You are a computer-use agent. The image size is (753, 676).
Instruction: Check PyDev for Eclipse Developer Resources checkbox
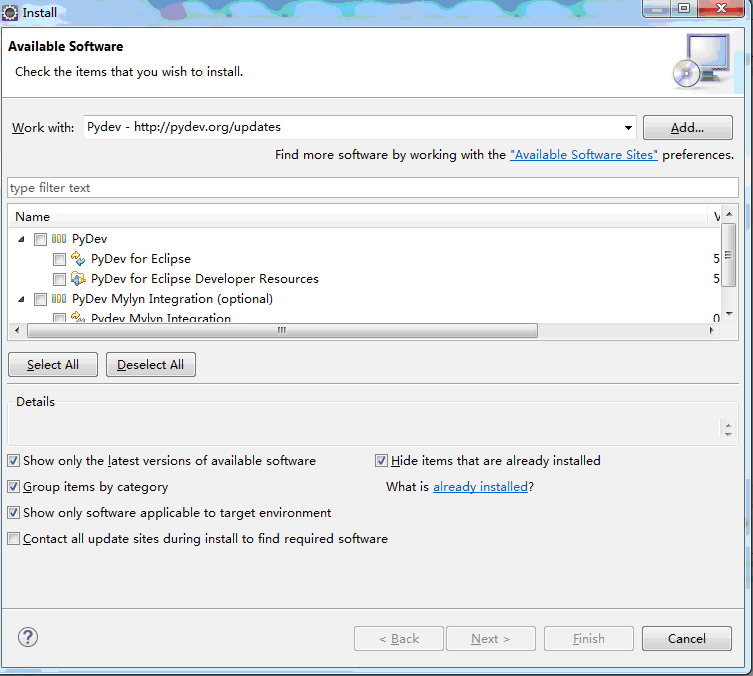60,279
